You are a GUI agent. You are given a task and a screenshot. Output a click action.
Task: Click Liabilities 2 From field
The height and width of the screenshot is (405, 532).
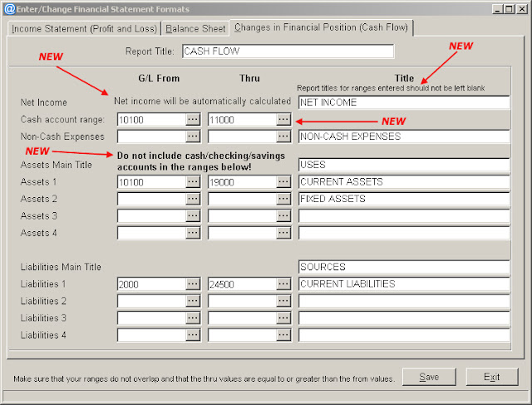(151, 301)
